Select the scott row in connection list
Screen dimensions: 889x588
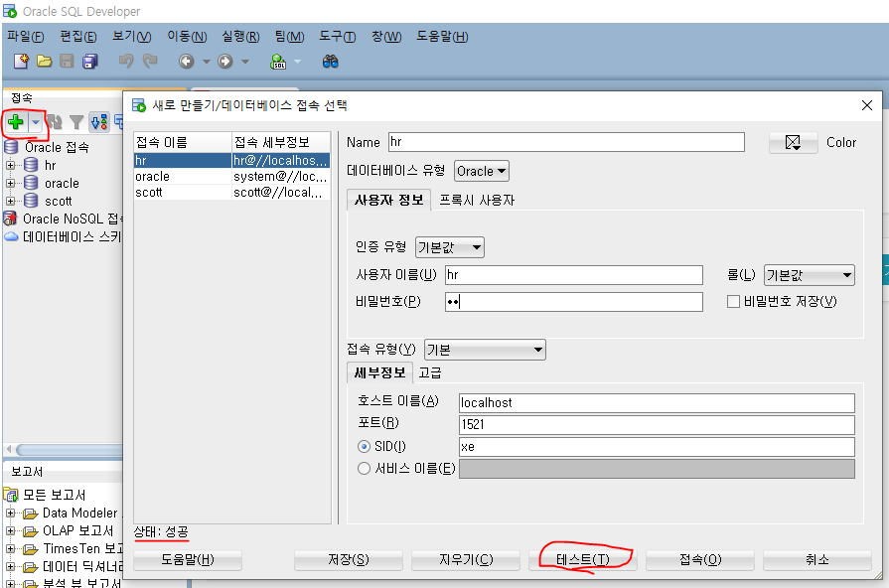231,193
